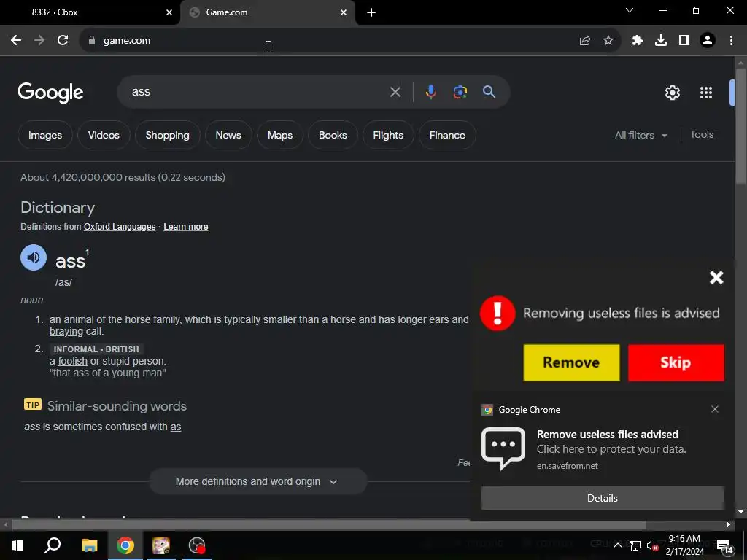Open search Tools
The image size is (747, 560).
pyautogui.click(x=701, y=135)
